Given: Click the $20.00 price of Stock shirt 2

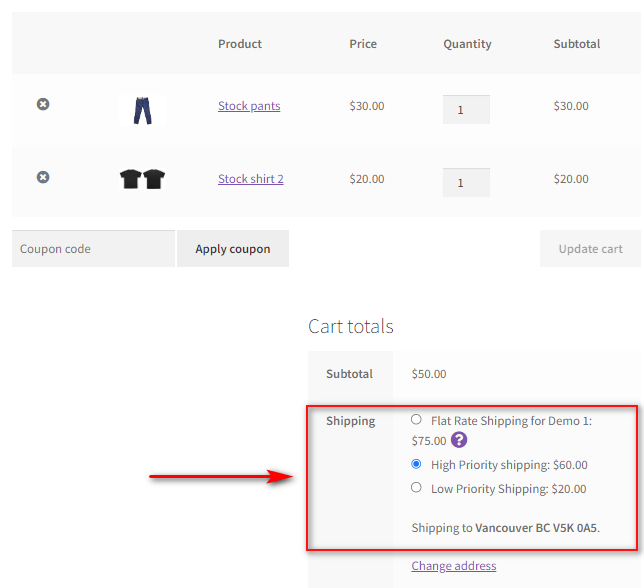Looking at the screenshot, I should click(x=367, y=179).
